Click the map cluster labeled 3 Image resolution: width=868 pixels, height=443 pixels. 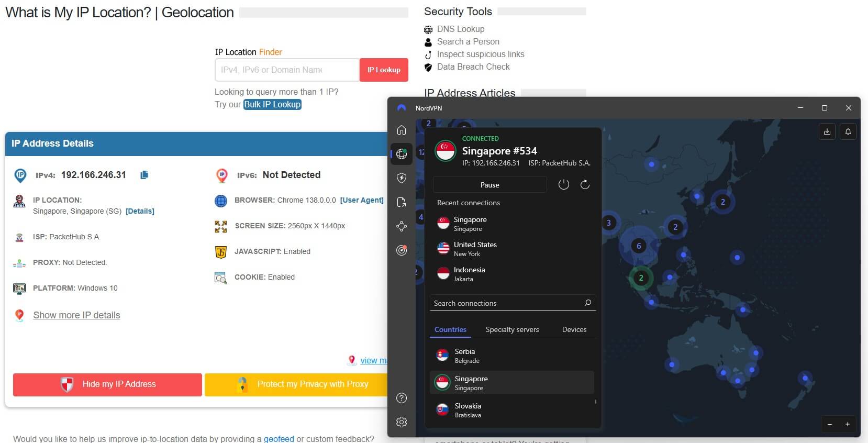point(608,223)
